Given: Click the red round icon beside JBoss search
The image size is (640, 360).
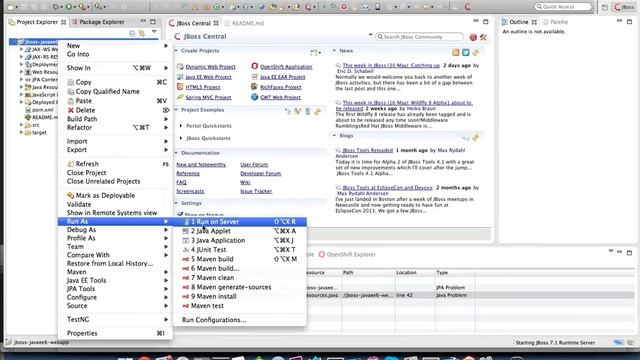Looking at the screenshot, I should tap(473, 37).
